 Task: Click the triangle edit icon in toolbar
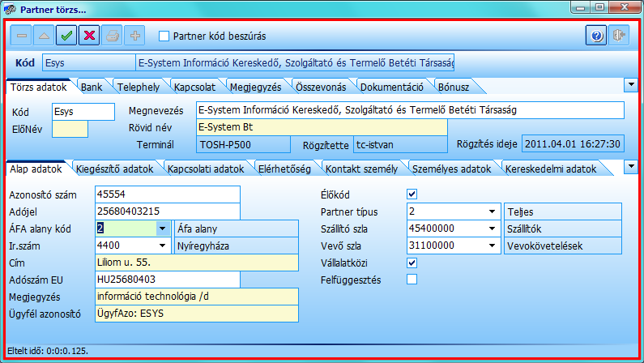coord(45,36)
